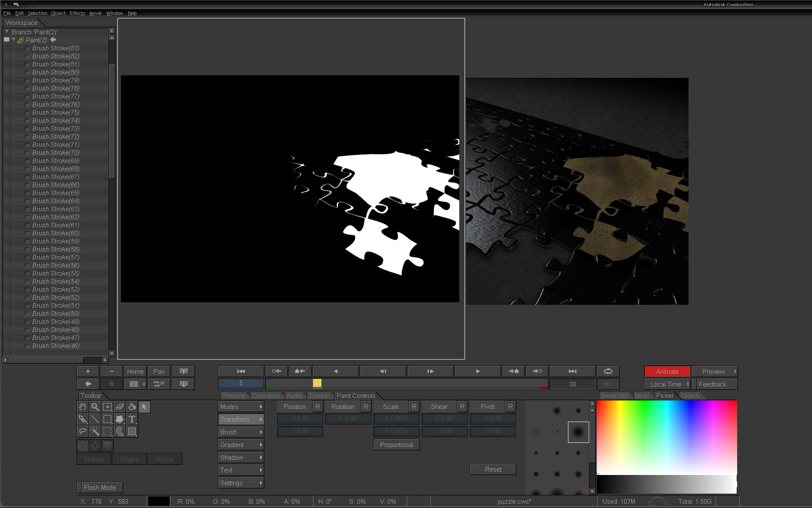Image resolution: width=812 pixels, height=508 pixels.
Task: Open the Local Time dropdown
Action: [x=667, y=384]
